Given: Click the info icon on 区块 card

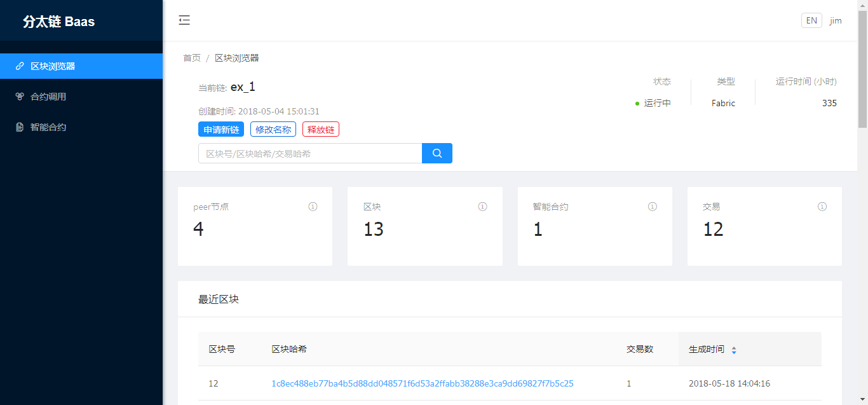Looking at the screenshot, I should (x=482, y=207).
